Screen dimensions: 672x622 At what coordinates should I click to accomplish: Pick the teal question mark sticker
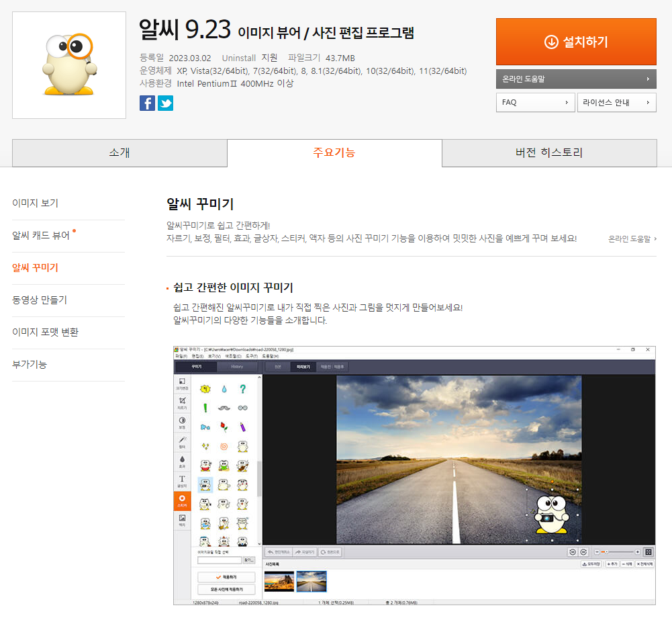[x=242, y=389]
